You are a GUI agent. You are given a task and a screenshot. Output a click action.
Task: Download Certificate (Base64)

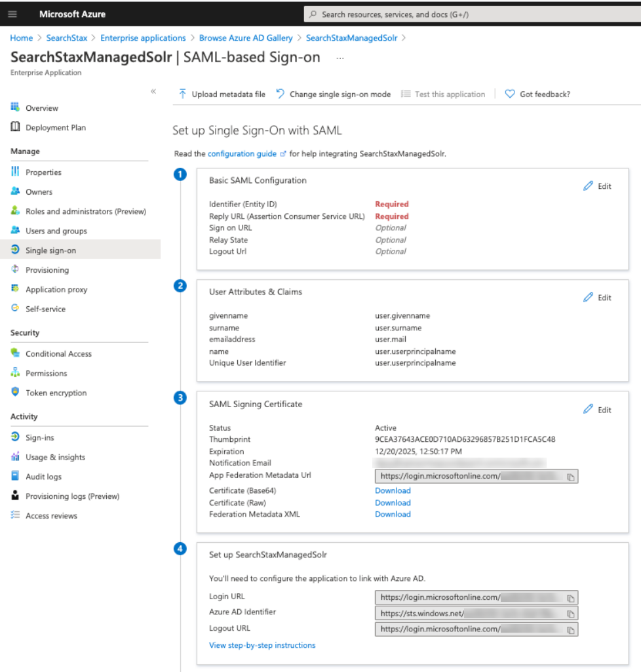coord(393,490)
